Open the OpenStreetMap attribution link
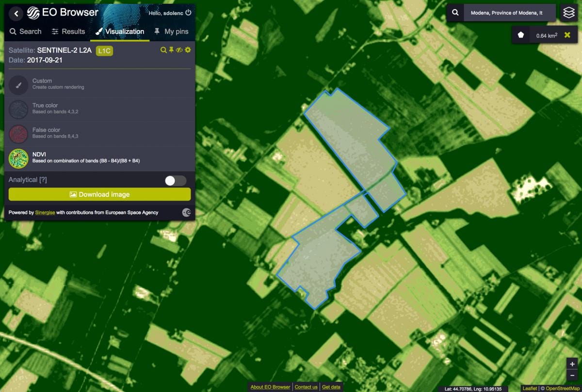This screenshot has height=392, width=582. click(562, 388)
